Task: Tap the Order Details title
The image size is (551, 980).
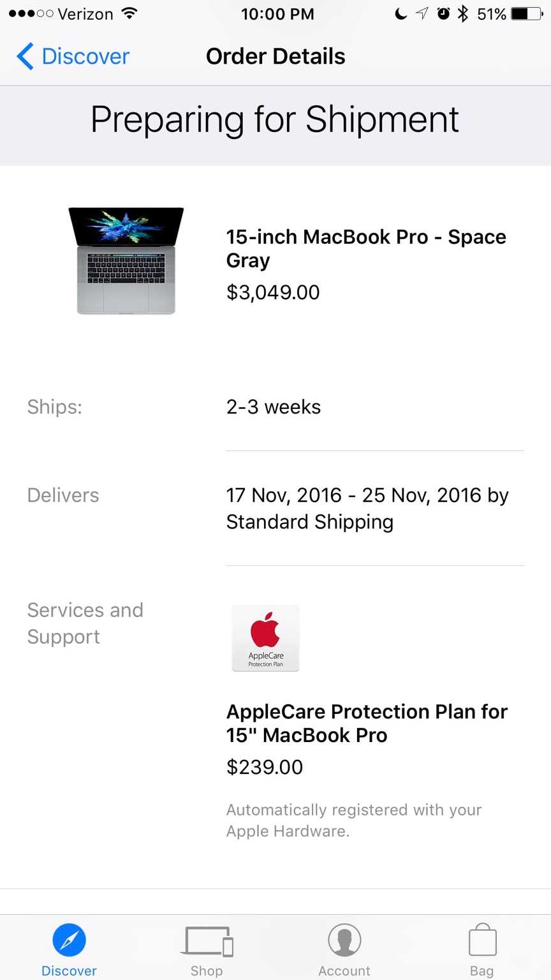Action: pos(275,56)
